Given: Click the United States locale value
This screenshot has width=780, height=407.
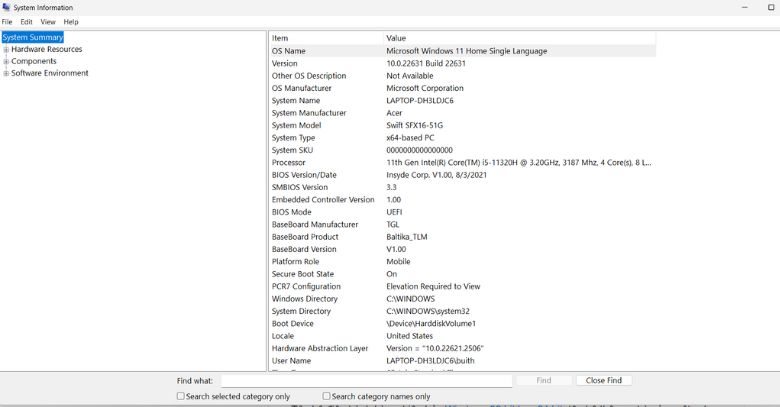Looking at the screenshot, I should [x=409, y=336].
